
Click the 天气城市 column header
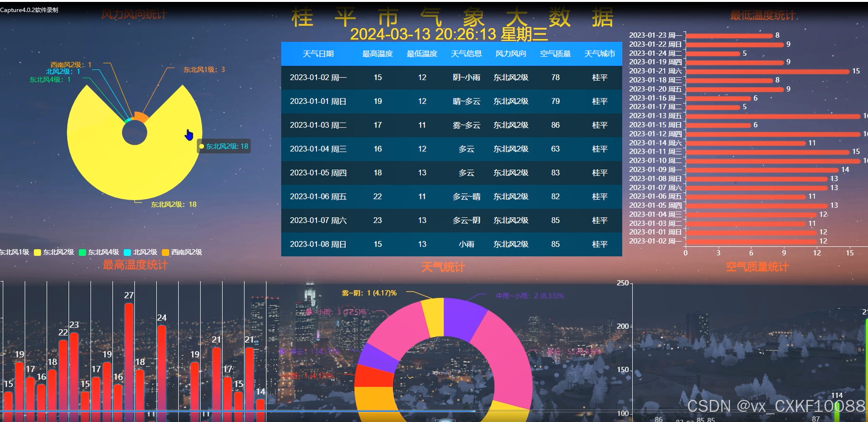[600, 54]
